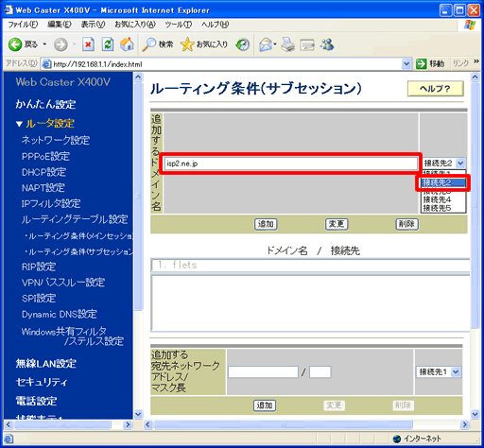The width and height of the screenshot is (484, 448).
Task: Open IPフィルタ設定 sidebar link
Action: pos(51,203)
